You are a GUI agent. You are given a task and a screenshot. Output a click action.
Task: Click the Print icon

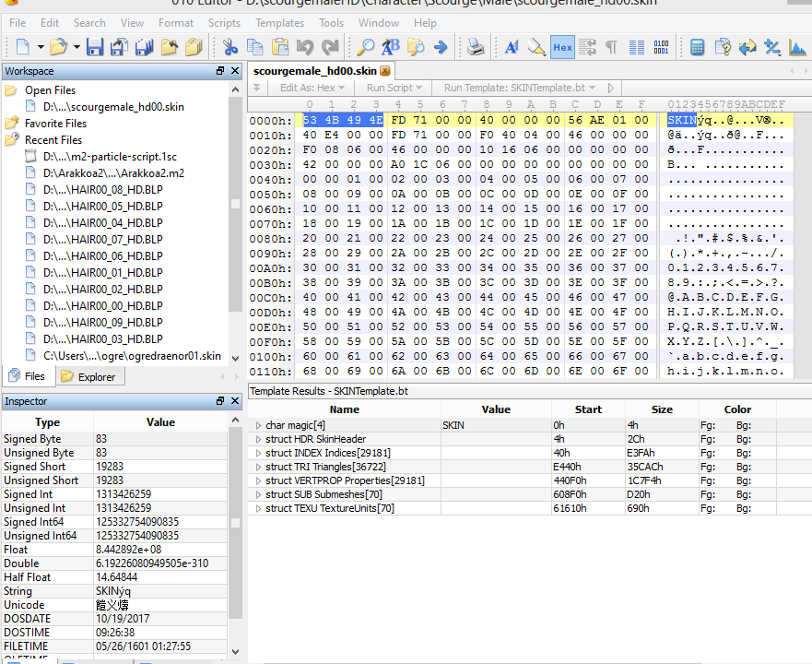pos(476,47)
